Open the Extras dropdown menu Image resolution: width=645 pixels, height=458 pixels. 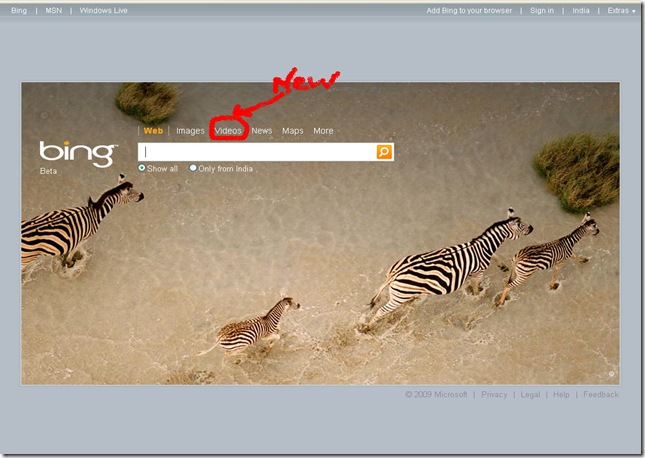click(621, 11)
